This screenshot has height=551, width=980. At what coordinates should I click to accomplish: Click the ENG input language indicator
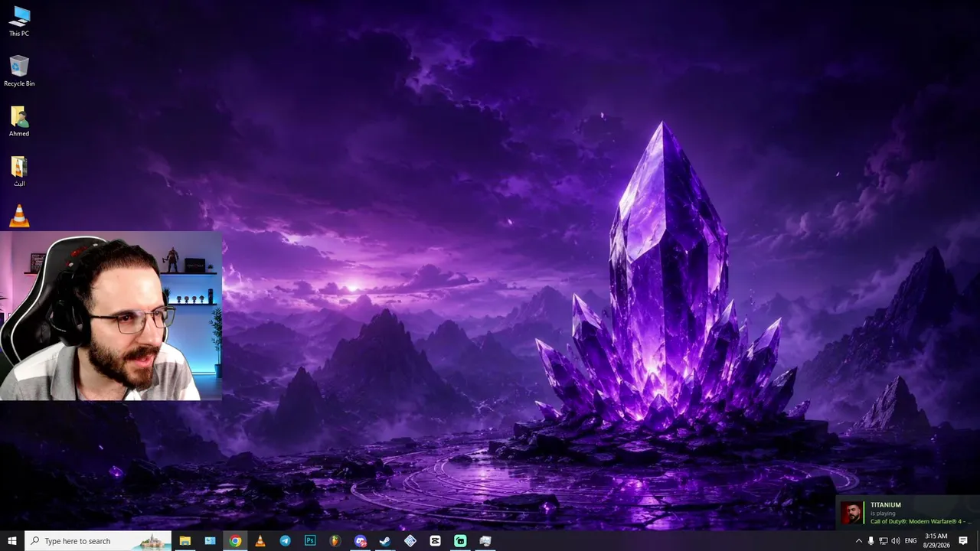point(910,541)
